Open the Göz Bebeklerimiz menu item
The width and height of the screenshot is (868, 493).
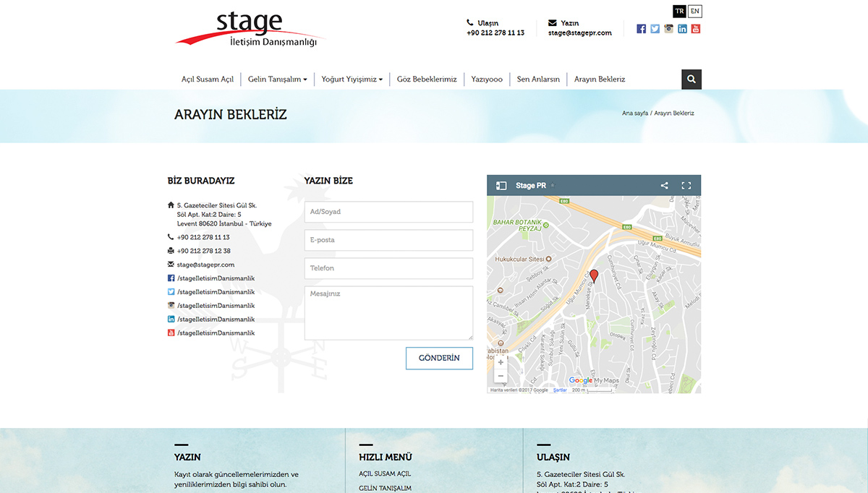pyautogui.click(x=427, y=80)
